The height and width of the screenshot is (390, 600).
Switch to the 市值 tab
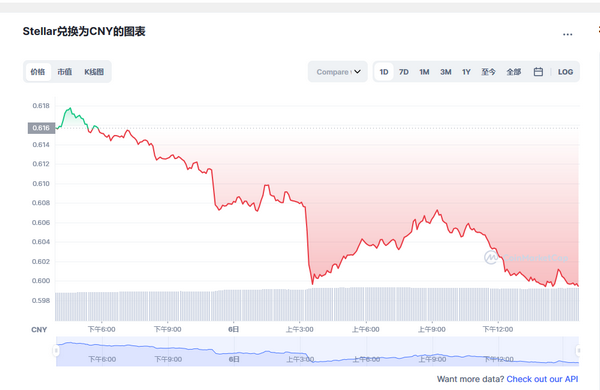(64, 72)
